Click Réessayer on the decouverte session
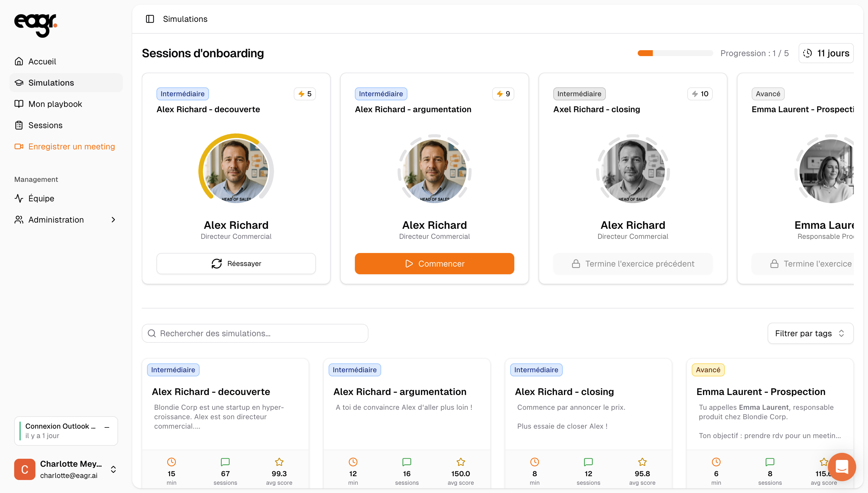Image resolution: width=868 pixels, height=493 pixels. click(x=236, y=263)
